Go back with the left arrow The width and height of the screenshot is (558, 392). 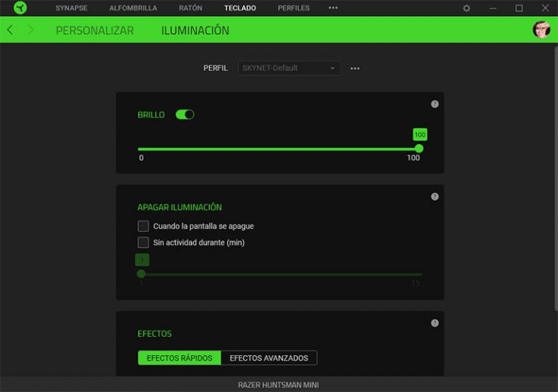coord(10,30)
